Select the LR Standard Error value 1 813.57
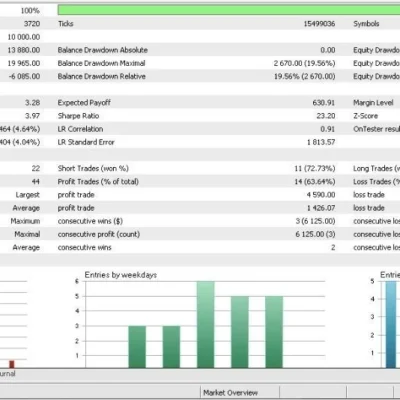 tap(321, 142)
